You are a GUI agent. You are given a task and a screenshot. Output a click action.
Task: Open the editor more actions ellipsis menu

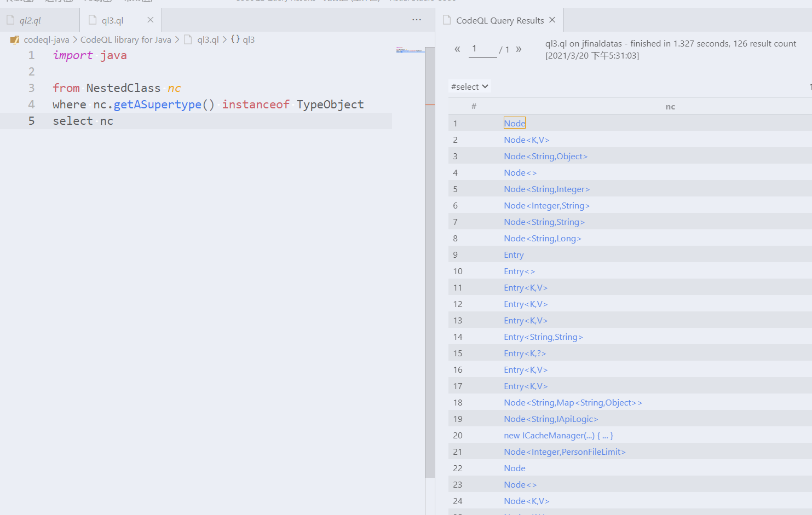[417, 20]
